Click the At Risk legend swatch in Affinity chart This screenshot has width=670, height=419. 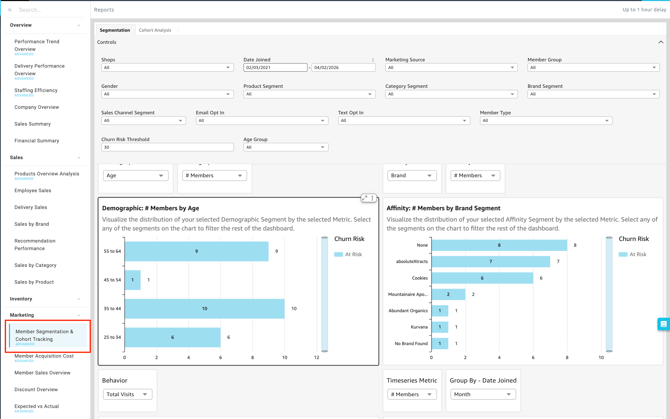pyautogui.click(x=623, y=254)
